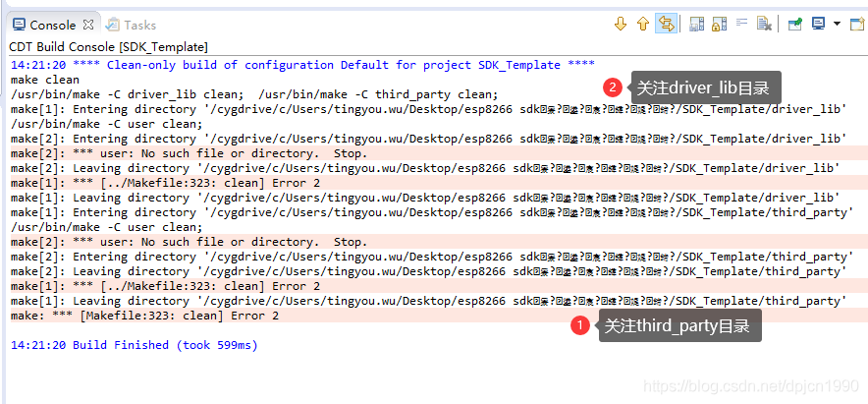
Task: Go to previous error in console
Action: click(643, 24)
